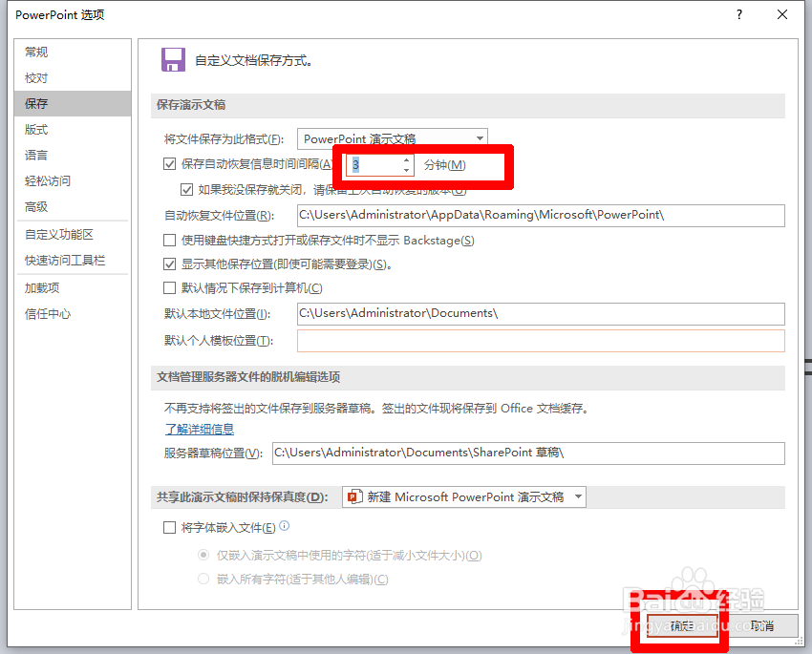This screenshot has height=654, width=812.
Task: Open the 共享保真度 dropdown list
Action: click(x=576, y=496)
